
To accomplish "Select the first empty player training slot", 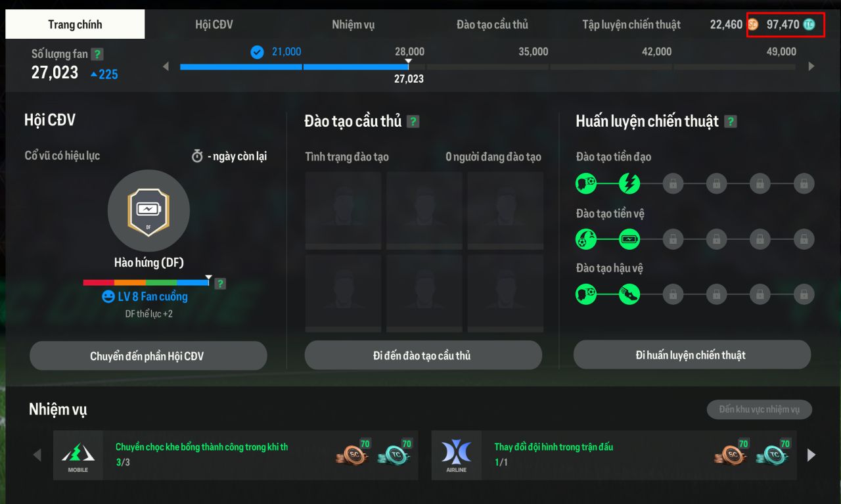I will coord(343,211).
